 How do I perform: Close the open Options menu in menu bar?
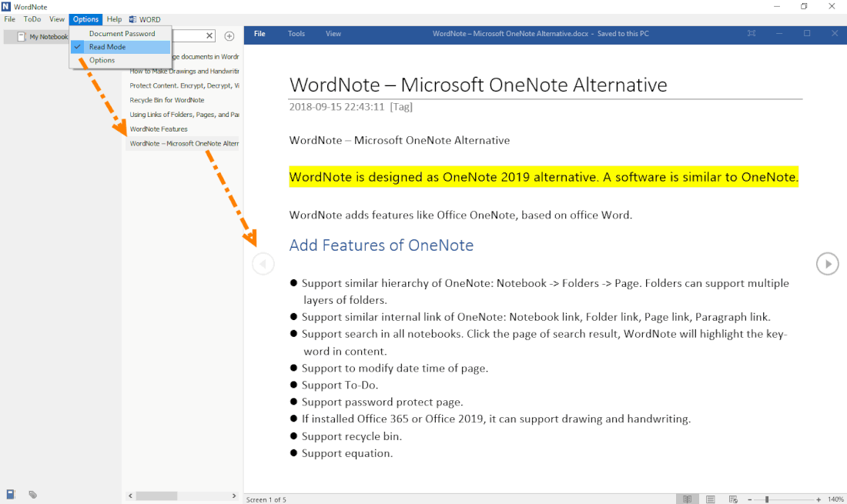click(86, 19)
